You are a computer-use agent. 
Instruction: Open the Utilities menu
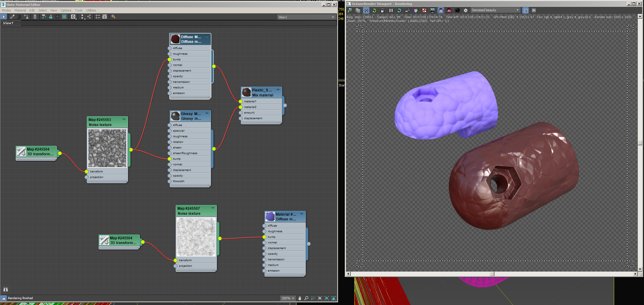(x=91, y=10)
